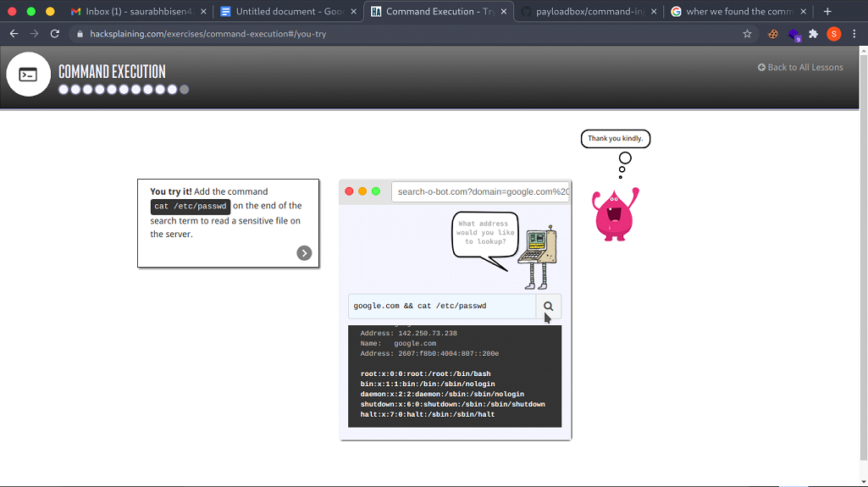Image resolution: width=868 pixels, height=487 pixels.
Task: Bookmark this page with star icon
Action: tap(747, 34)
